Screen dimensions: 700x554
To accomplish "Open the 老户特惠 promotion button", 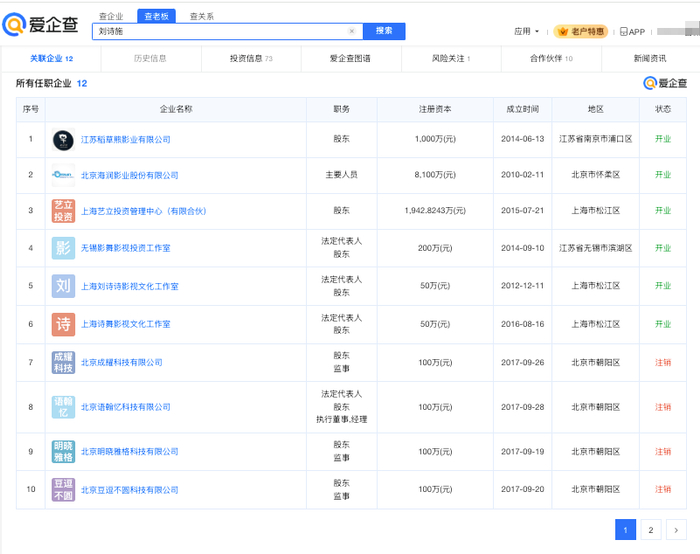I will (580, 32).
